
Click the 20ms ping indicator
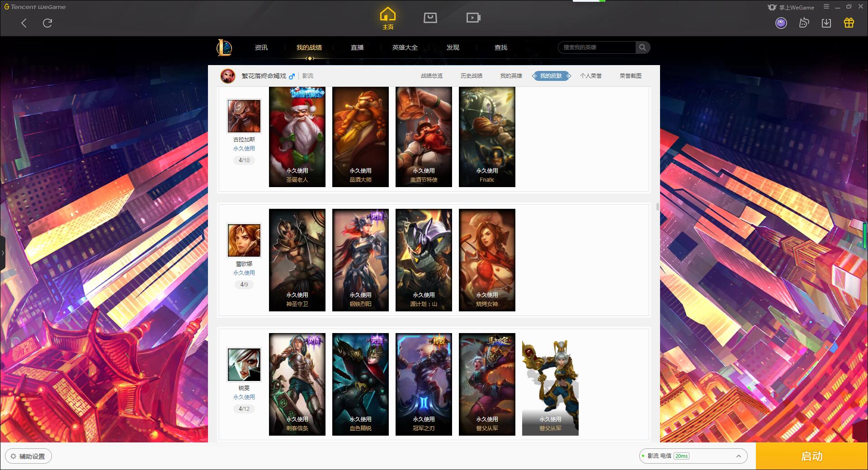click(681, 456)
